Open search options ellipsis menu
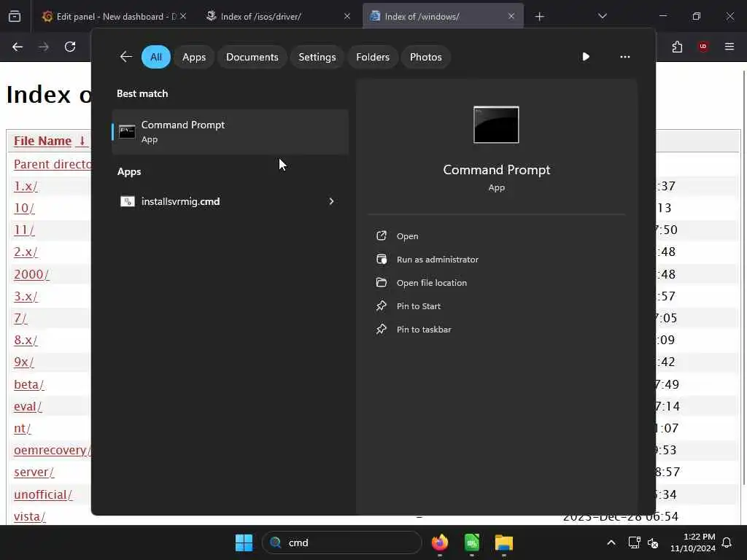This screenshot has height=560, width=747. [x=624, y=57]
